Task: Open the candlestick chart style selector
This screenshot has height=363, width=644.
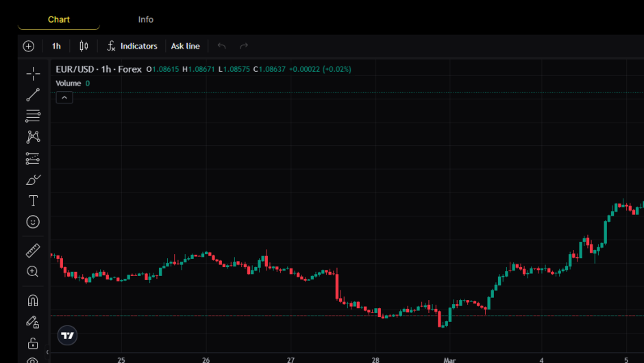Action: tap(84, 46)
